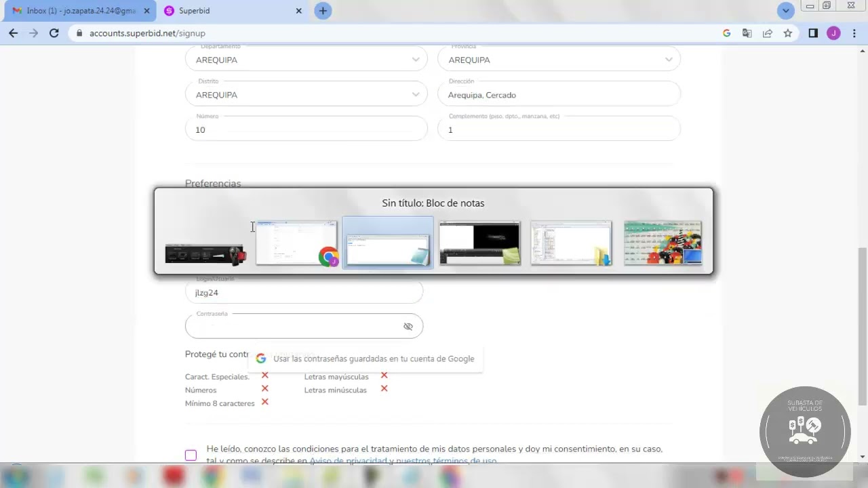Click the Preferencias section heading
Viewport: 868px width, 488px height.
click(x=213, y=183)
